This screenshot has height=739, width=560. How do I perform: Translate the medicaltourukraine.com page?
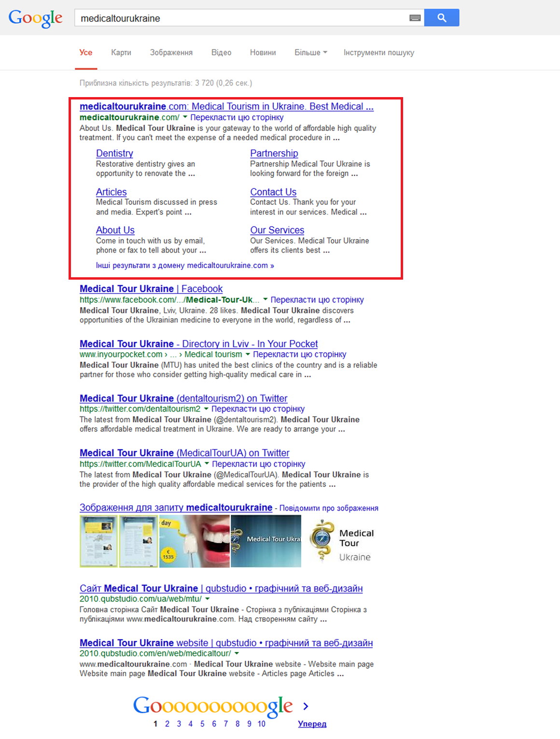click(237, 117)
